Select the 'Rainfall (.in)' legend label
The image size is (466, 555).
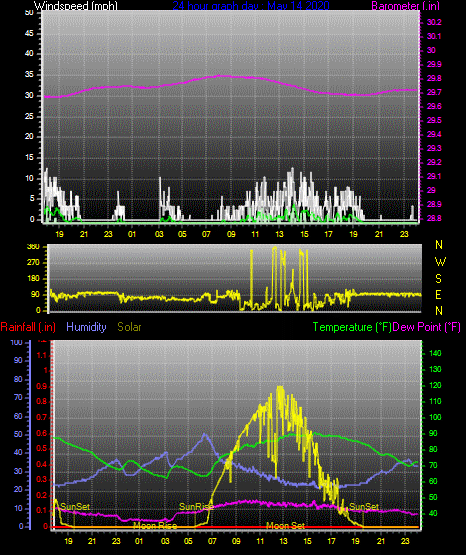tap(28, 327)
